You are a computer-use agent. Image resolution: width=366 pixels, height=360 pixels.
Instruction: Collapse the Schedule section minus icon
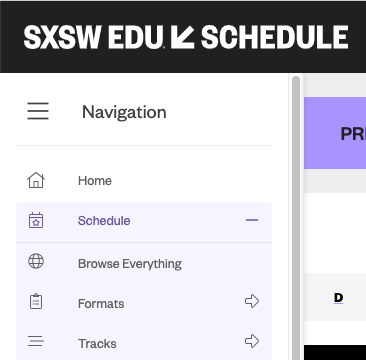252,220
